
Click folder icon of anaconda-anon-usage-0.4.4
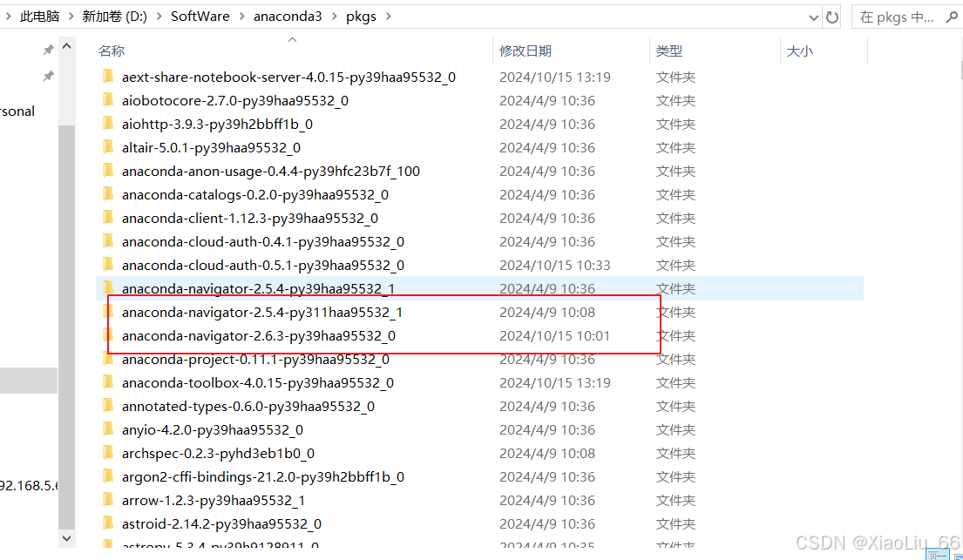point(108,170)
